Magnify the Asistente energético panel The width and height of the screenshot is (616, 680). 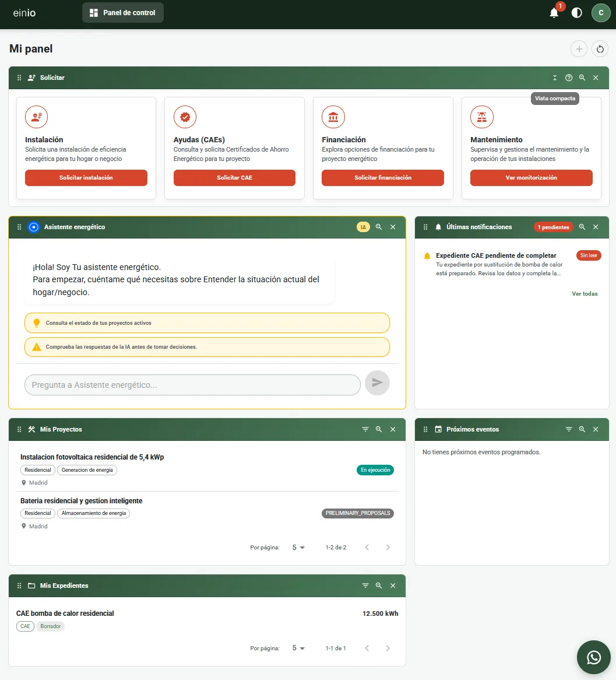click(x=379, y=227)
